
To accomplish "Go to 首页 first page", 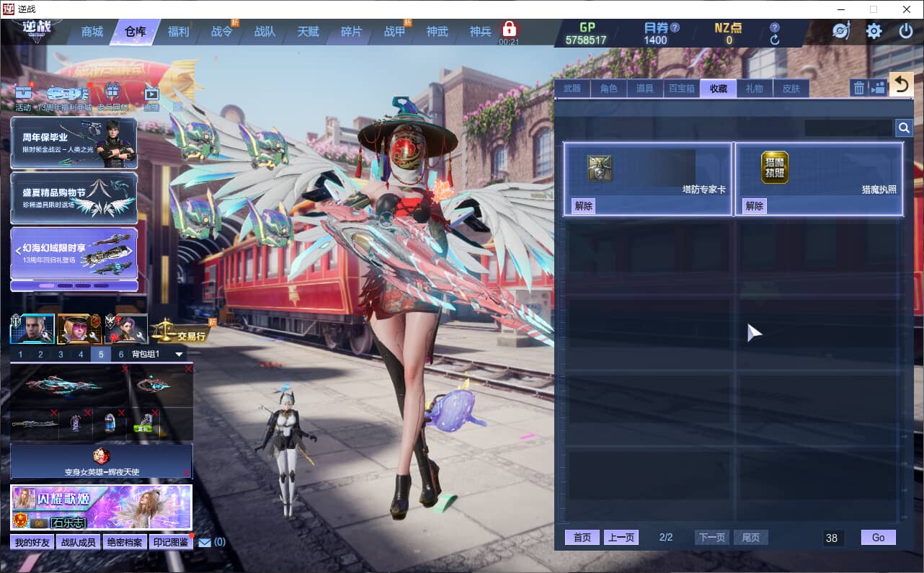I will (x=582, y=538).
